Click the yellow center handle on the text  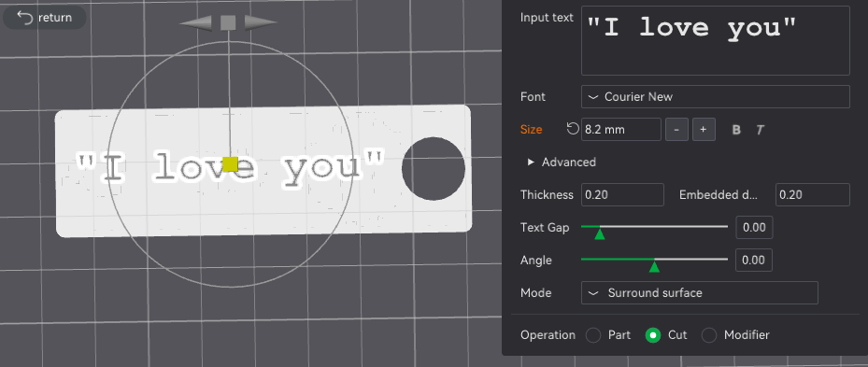pos(230,163)
